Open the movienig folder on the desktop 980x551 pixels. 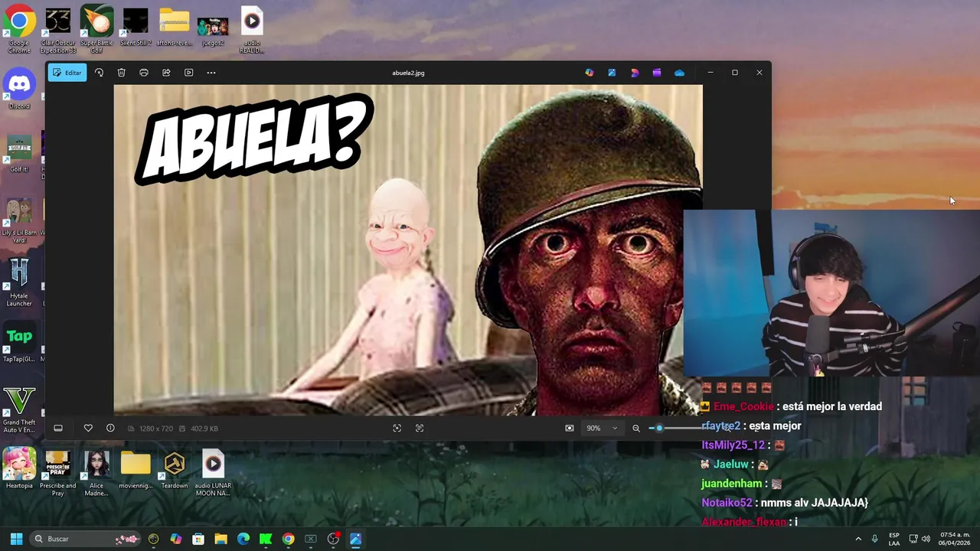136,470
